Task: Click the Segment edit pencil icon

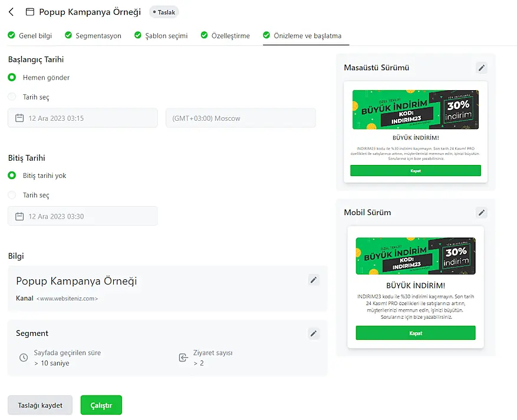Action: coord(314,333)
